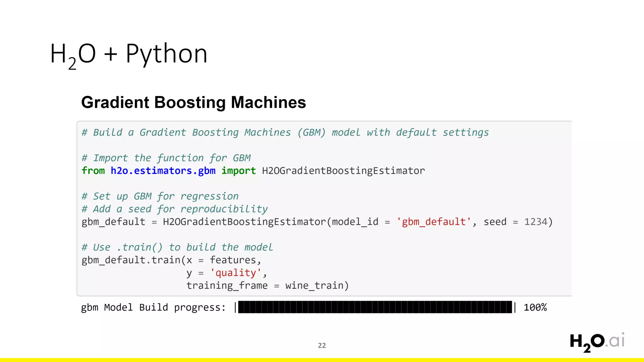Select the 'quality' string in the y argument

236,273
